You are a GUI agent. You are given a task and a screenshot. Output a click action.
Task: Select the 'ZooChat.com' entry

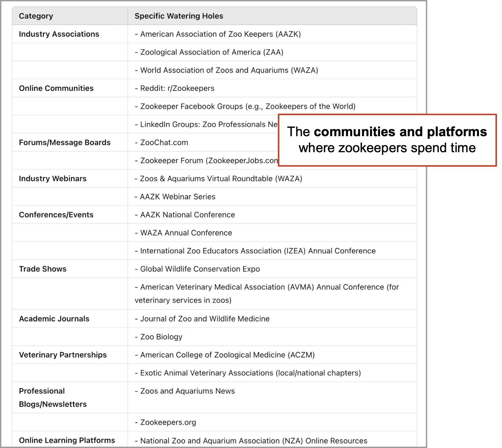click(161, 142)
